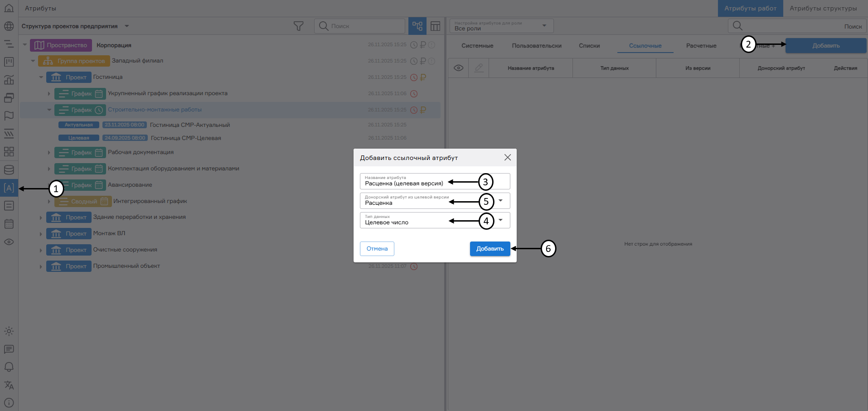Screen dimensions: 868x411
Task: Open the 'Донорский атрибут из целевой версии' dropdown
Action: tap(500, 200)
